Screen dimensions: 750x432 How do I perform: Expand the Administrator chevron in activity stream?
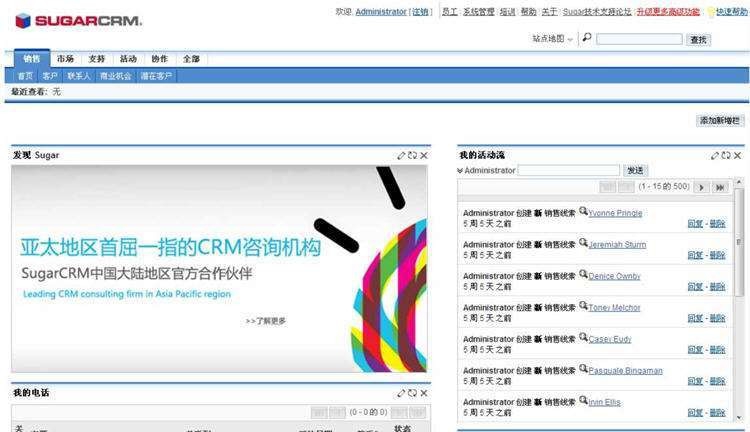click(x=460, y=170)
